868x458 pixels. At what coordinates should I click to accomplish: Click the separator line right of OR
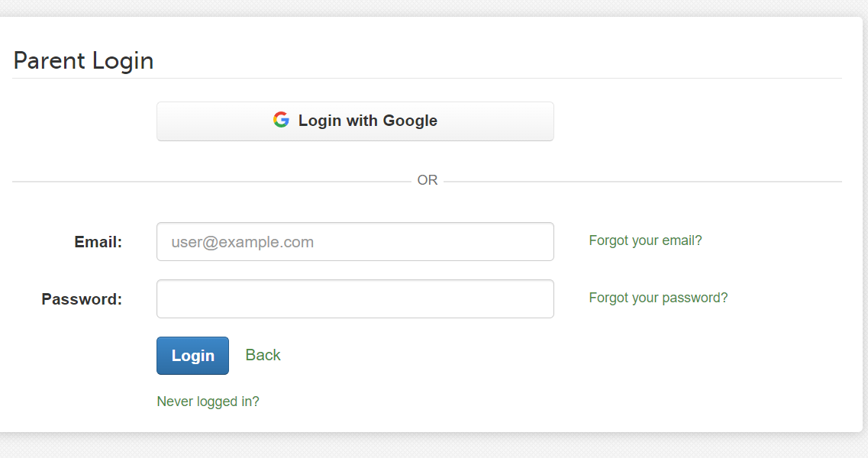coord(643,181)
